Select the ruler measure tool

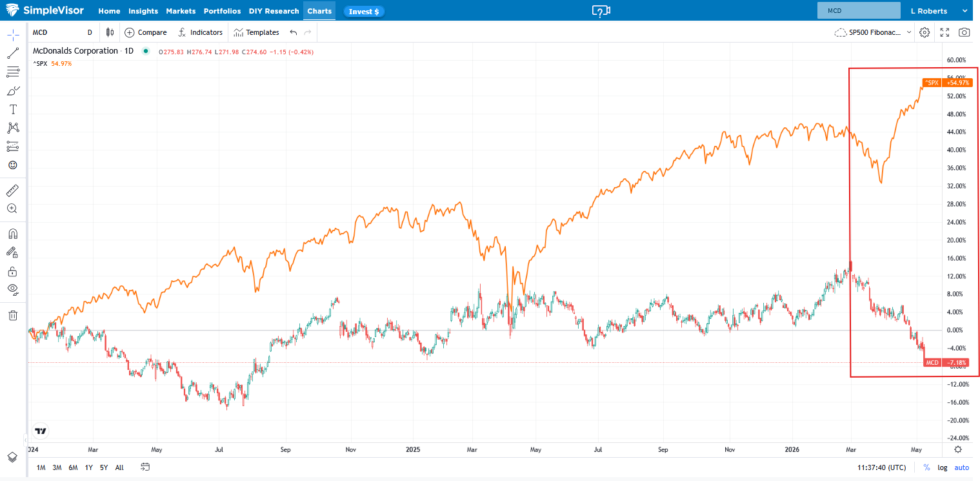[x=13, y=190]
